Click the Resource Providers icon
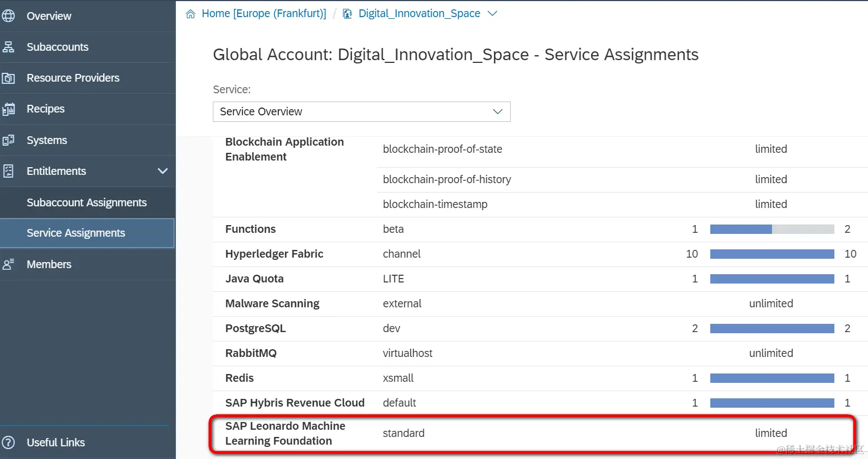 point(8,78)
